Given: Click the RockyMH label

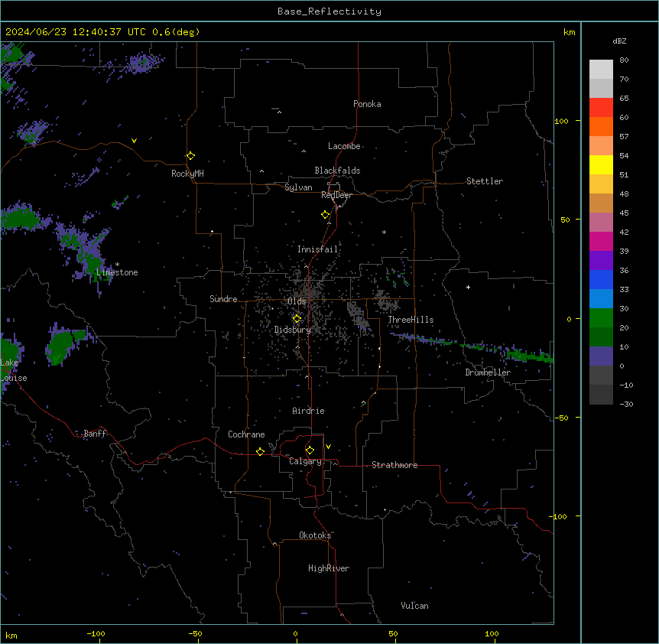Looking at the screenshot, I should [x=187, y=174].
